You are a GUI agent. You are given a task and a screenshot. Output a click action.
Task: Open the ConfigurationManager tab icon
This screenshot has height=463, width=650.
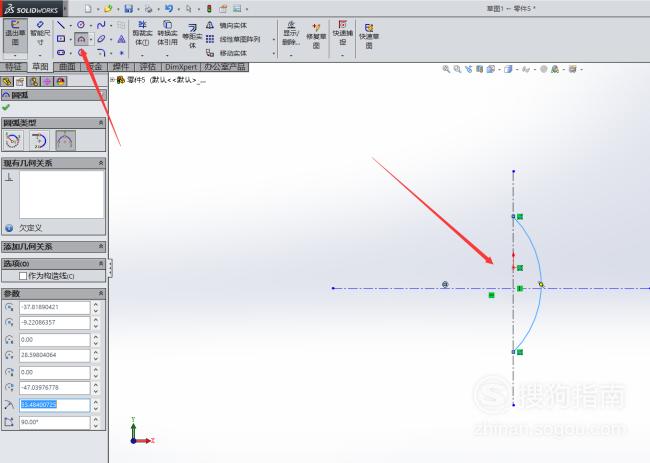pos(34,82)
